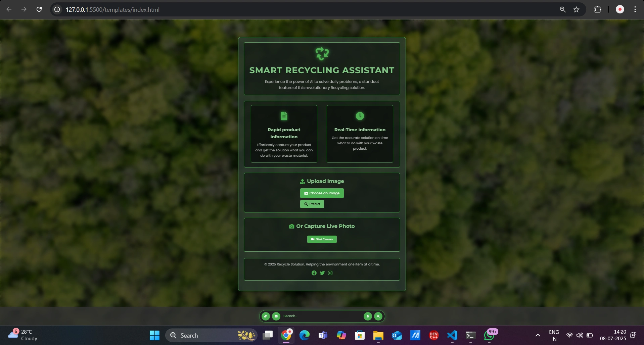Click the Windows taskbar Search box
Viewport: 644px width, 345px height.
click(211, 335)
